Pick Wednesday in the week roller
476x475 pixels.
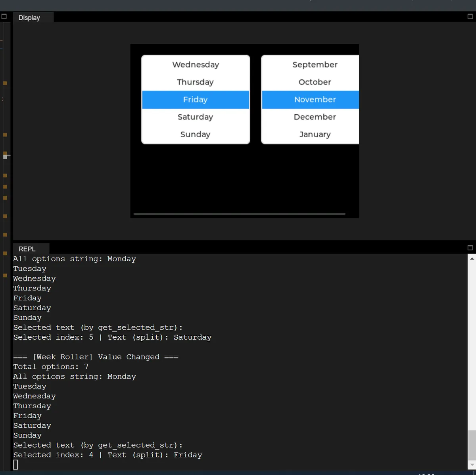pos(196,65)
